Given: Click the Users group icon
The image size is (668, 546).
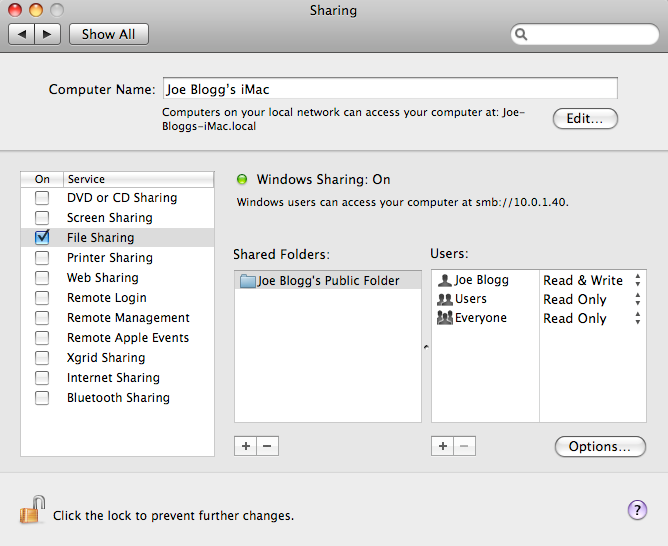Looking at the screenshot, I should [x=445, y=299].
